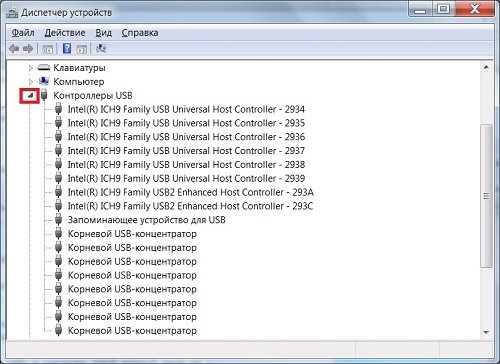This screenshot has height=364, width=500.
Task: Select Intel ICH9 USB2 Enhanced Host Controller - 293C
Action: pyautogui.click(x=190, y=206)
